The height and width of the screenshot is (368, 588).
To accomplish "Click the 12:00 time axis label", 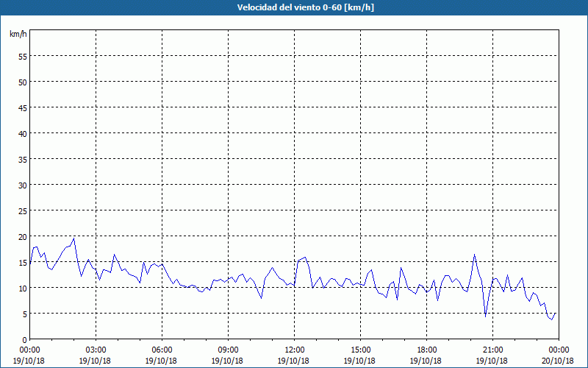I will [x=295, y=350].
